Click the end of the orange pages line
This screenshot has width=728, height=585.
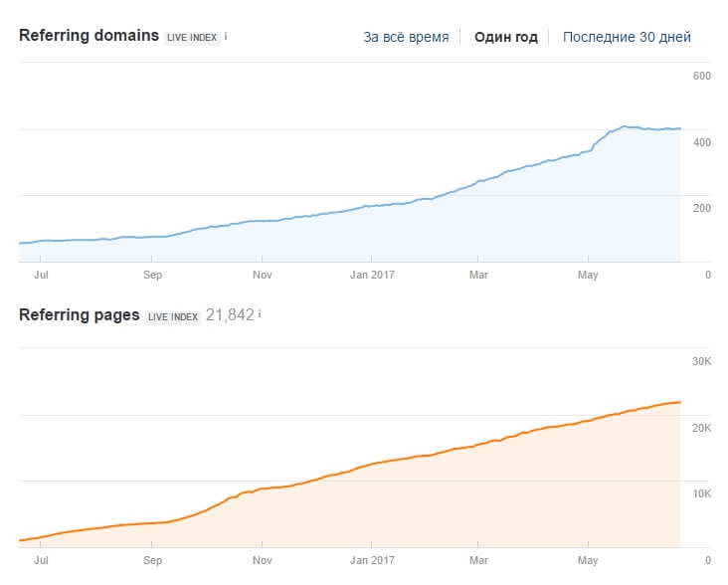[x=679, y=402]
